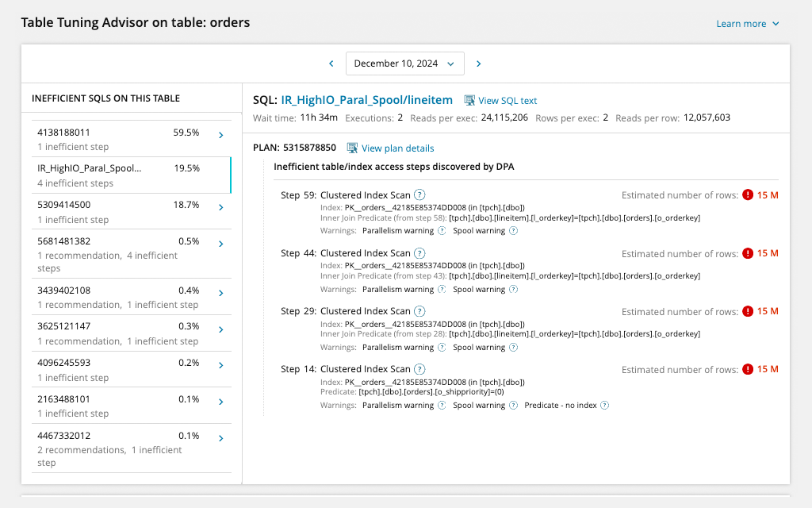Go to the previous day
The width and height of the screenshot is (812, 508).
(x=331, y=63)
